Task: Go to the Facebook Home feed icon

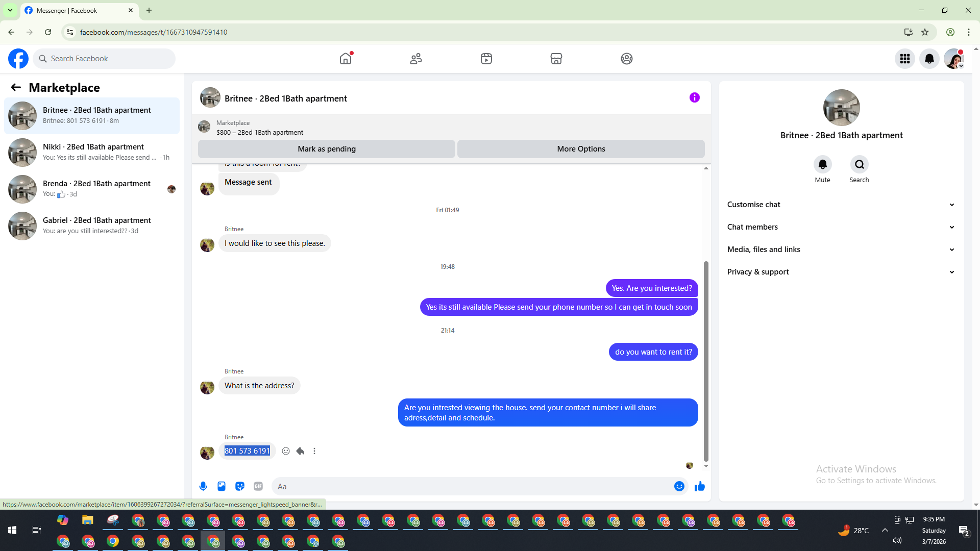Action: coord(346,59)
